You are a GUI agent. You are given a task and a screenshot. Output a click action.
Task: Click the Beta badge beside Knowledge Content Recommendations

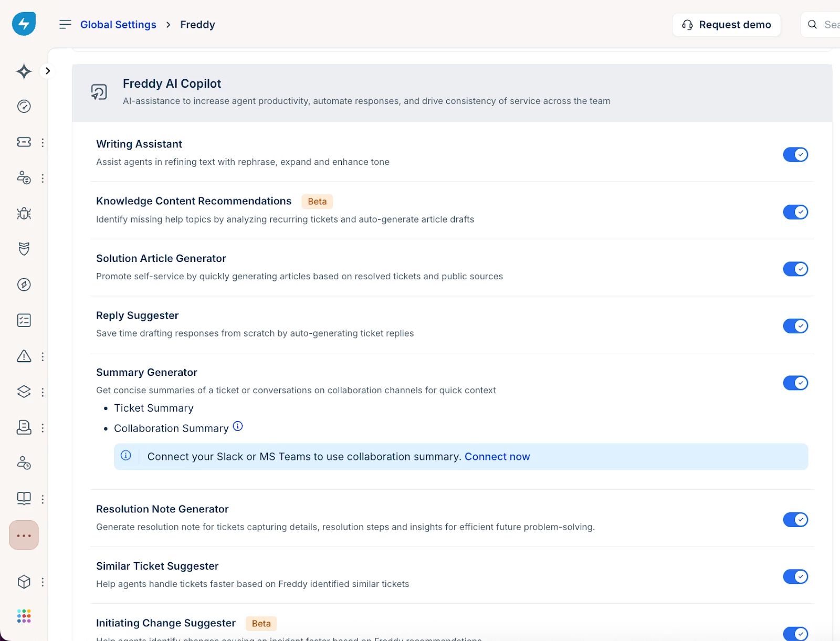click(317, 202)
